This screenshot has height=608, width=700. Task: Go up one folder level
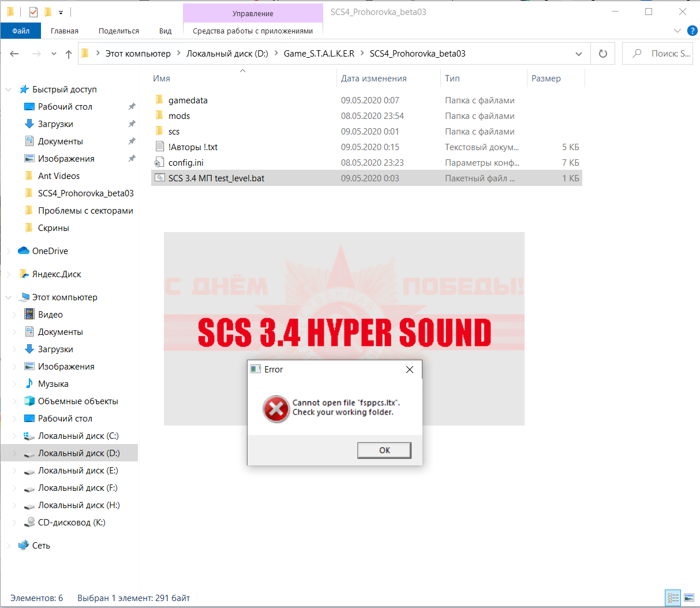[69, 54]
